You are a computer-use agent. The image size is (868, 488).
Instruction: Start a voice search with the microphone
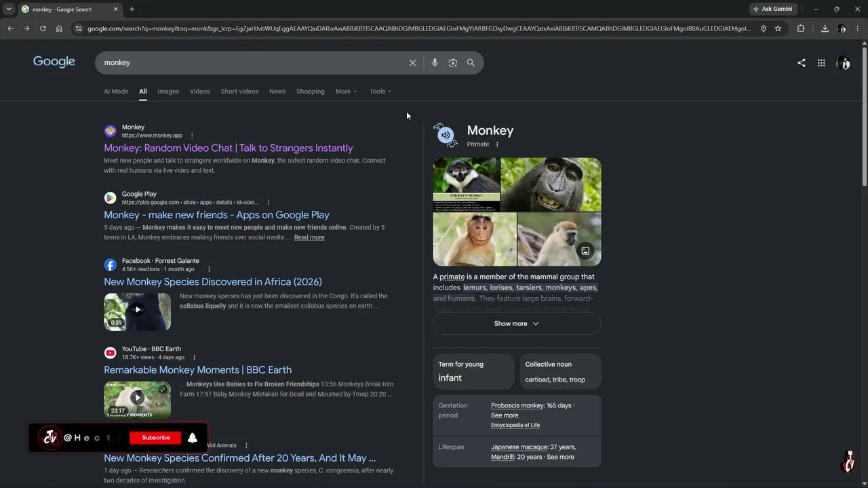pos(435,62)
